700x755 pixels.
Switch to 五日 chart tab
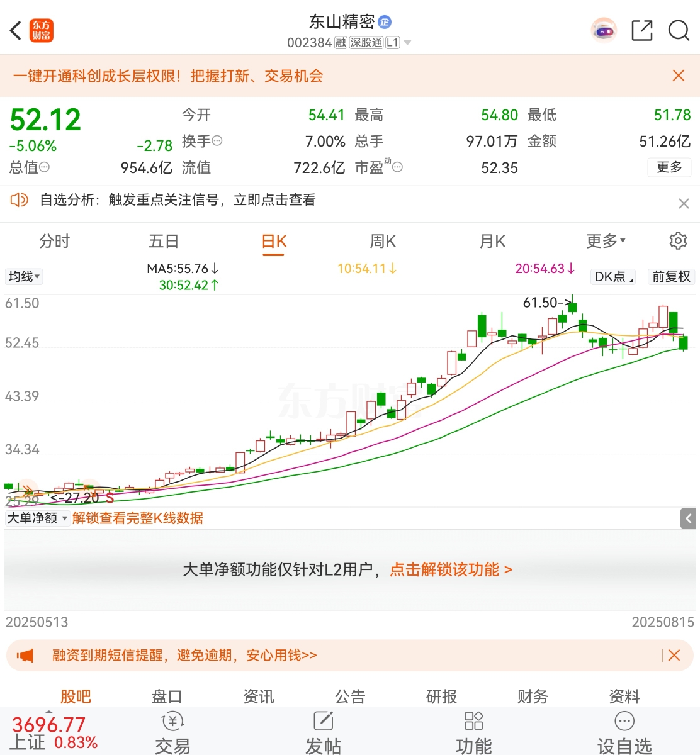(164, 241)
